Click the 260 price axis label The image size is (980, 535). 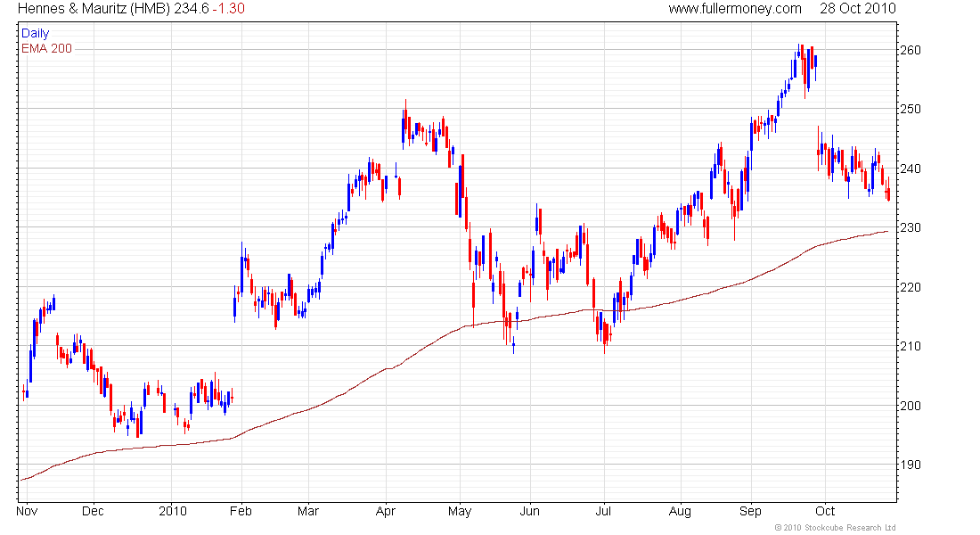tap(911, 50)
